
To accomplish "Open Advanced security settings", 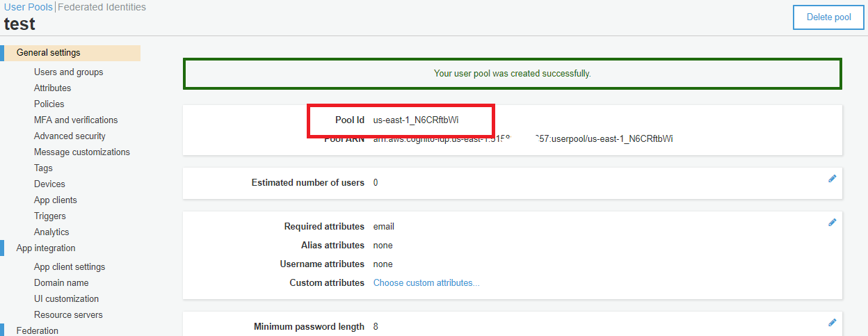I will pos(70,136).
